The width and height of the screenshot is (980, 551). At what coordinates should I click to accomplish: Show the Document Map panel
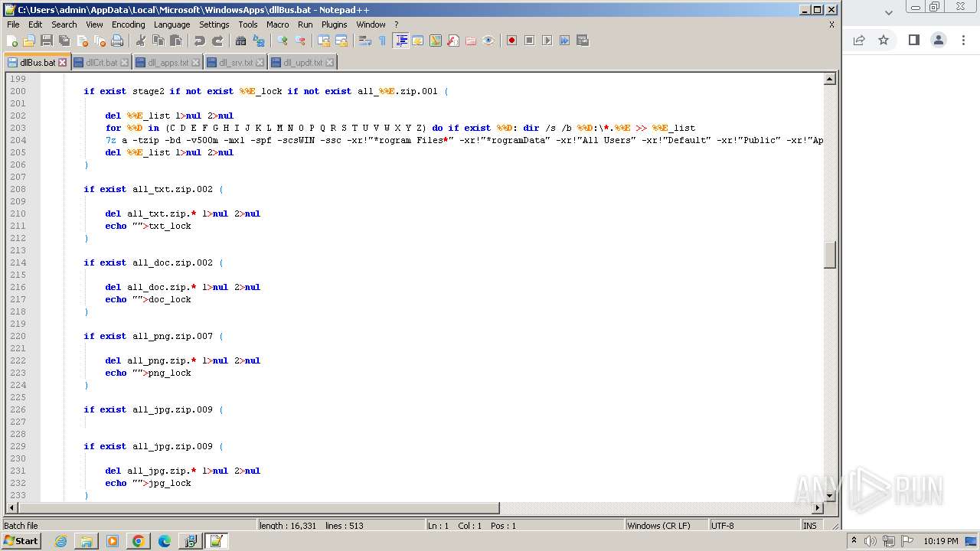pyautogui.click(x=436, y=41)
